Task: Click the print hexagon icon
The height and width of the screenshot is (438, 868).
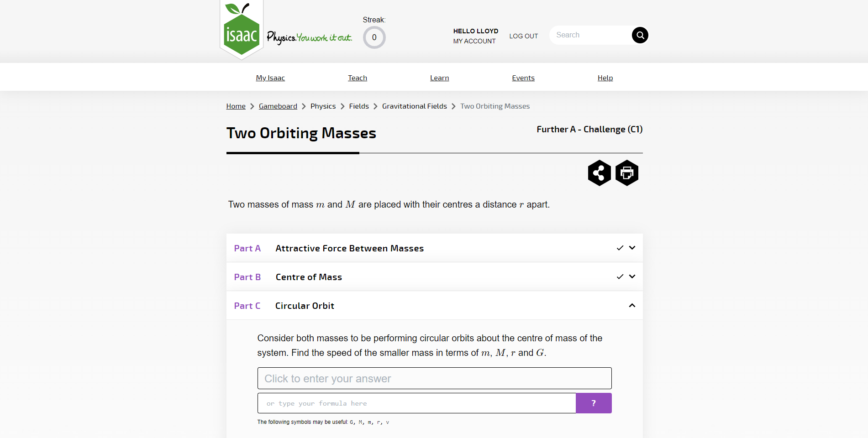Action: coord(626,173)
